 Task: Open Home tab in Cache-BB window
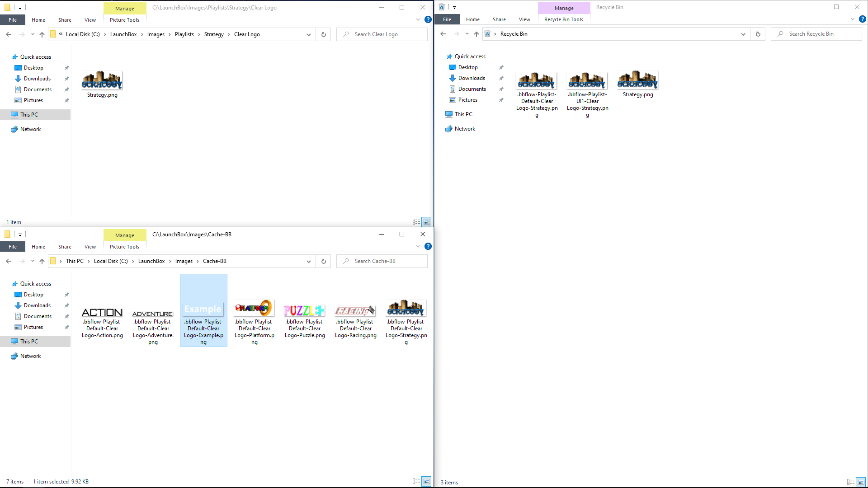click(38, 247)
